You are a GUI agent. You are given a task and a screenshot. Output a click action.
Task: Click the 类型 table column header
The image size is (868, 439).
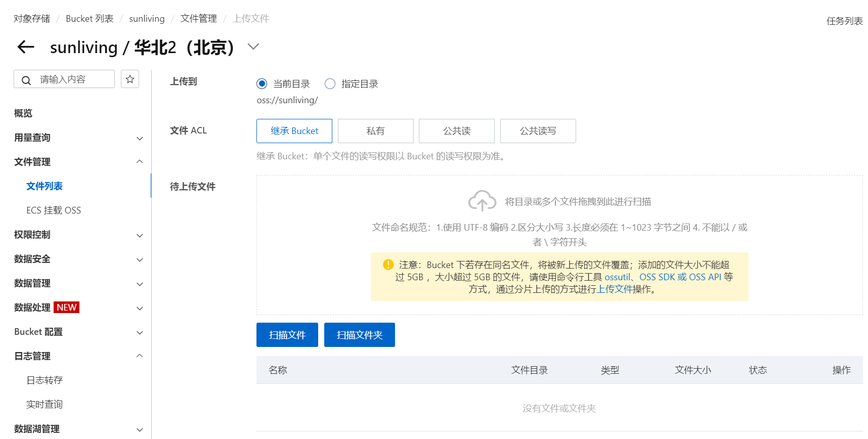(610, 370)
